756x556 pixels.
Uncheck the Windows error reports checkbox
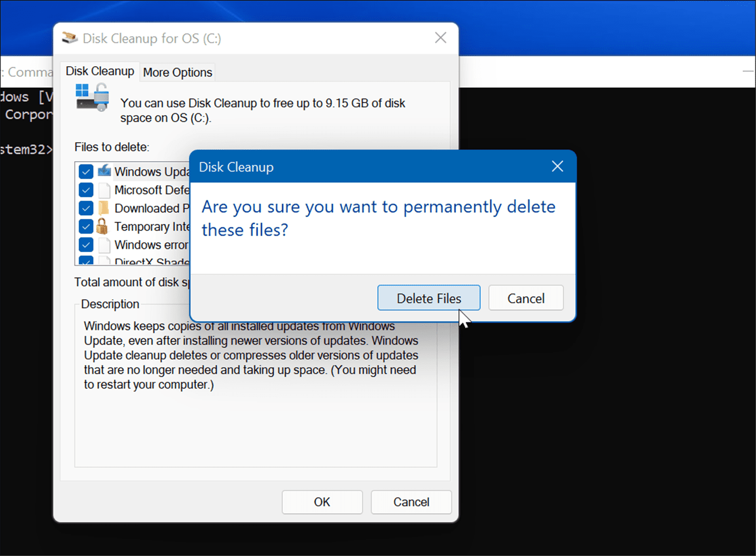[x=86, y=245]
